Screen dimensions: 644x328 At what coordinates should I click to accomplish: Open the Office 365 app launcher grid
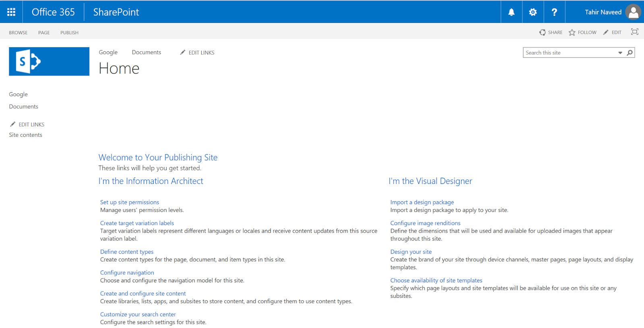pos(11,12)
